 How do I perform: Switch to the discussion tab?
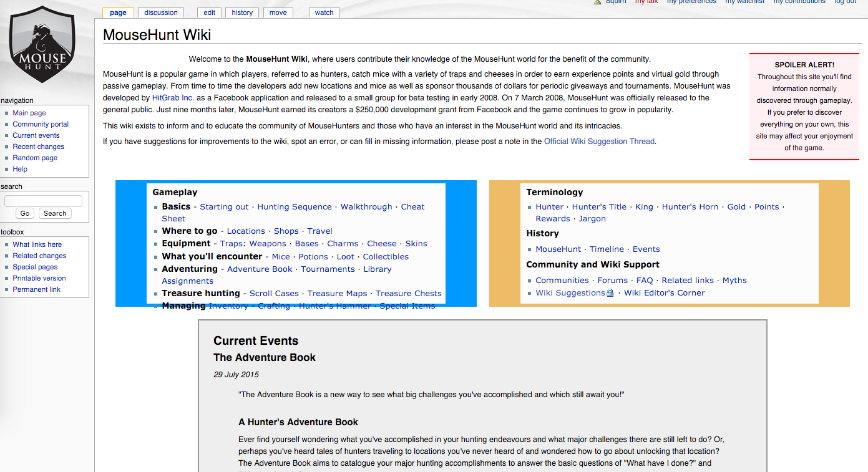point(161,12)
